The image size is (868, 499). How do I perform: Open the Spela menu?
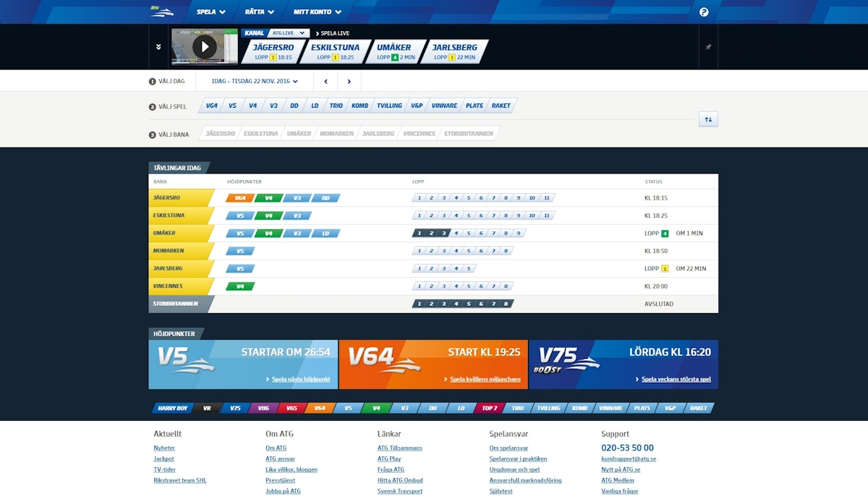click(210, 12)
